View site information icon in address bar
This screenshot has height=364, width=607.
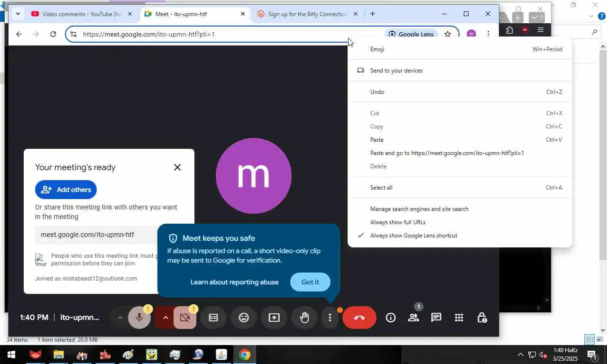tap(73, 34)
